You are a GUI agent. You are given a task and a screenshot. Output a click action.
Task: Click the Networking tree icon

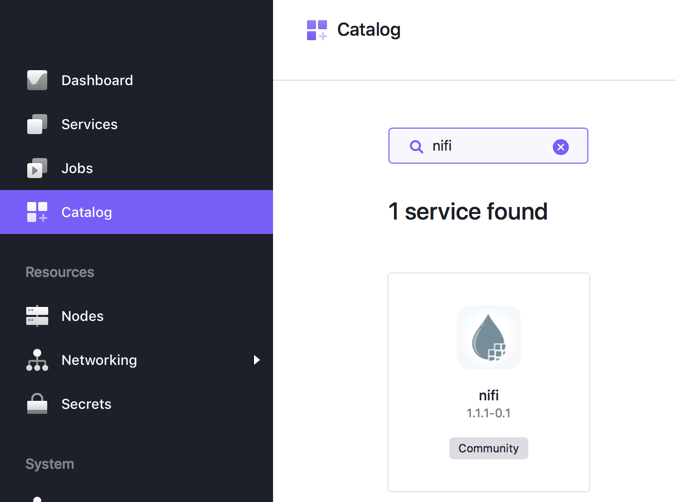click(x=37, y=360)
